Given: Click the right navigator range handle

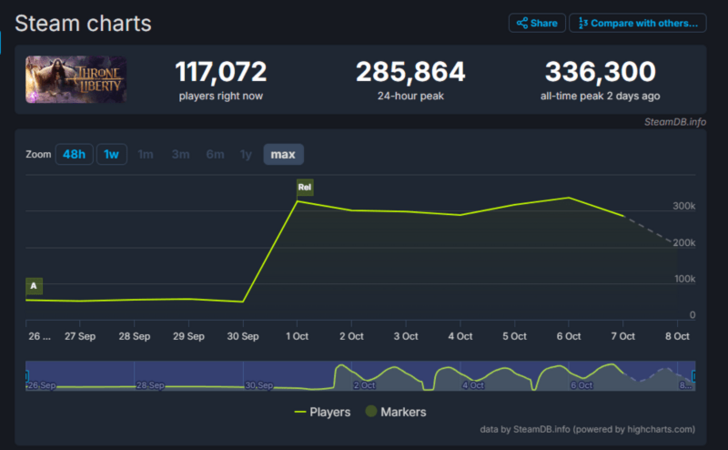Looking at the screenshot, I should tap(694, 376).
